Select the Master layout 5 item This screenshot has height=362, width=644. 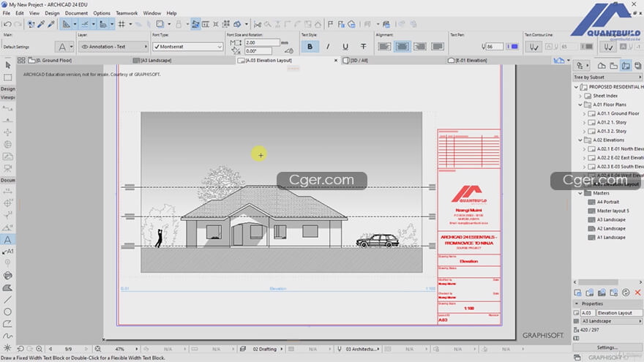[613, 211]
